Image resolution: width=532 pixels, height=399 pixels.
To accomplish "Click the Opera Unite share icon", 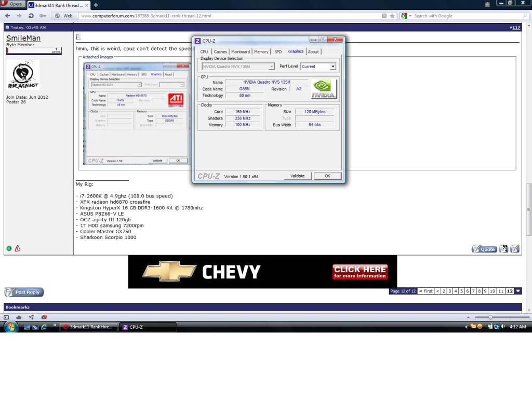I will (31, 317).
